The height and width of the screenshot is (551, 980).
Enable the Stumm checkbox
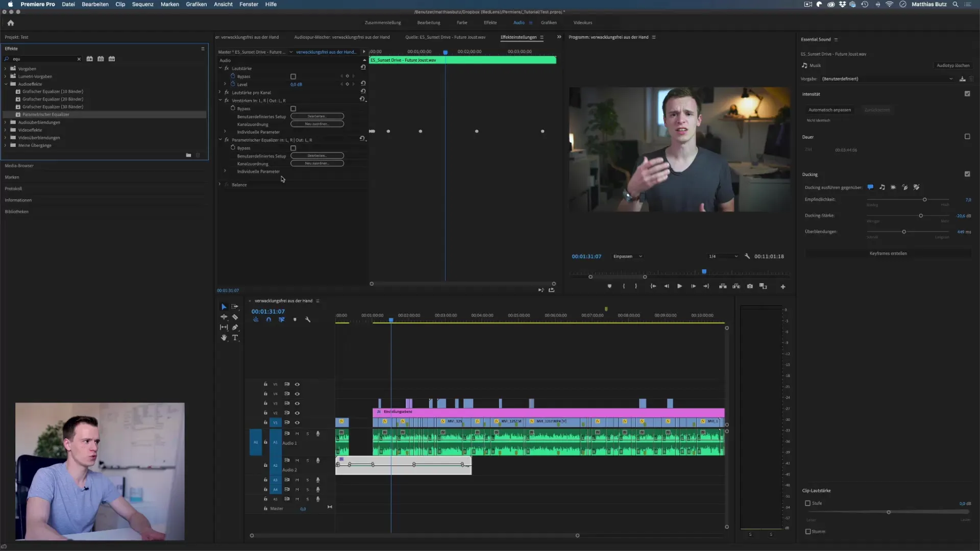(x=808, y=532)
